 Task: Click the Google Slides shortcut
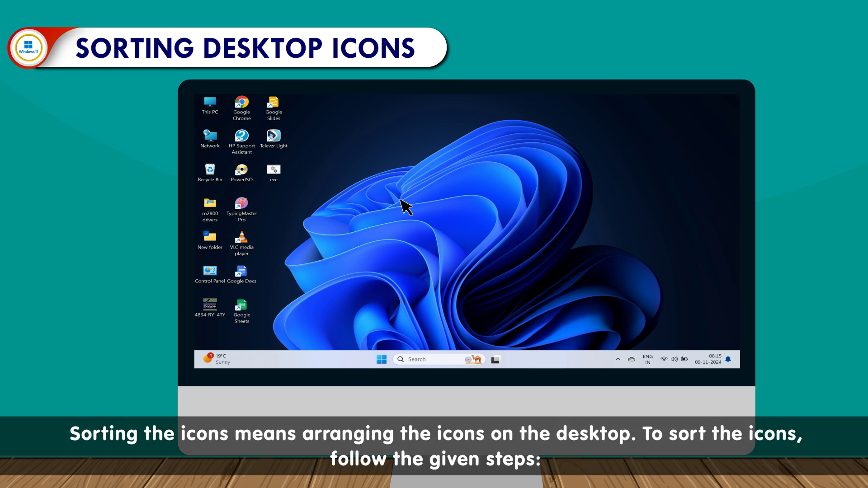point(274,103)
